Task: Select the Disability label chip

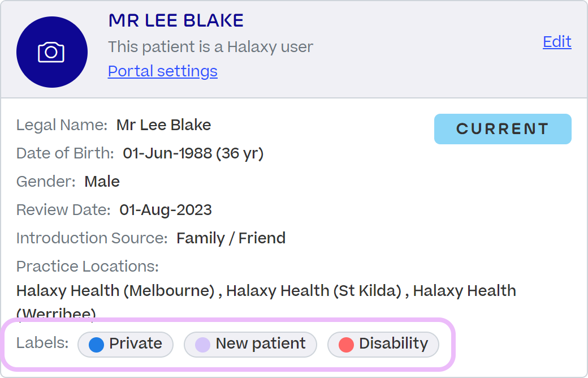Action: click(x=383, y=344)
